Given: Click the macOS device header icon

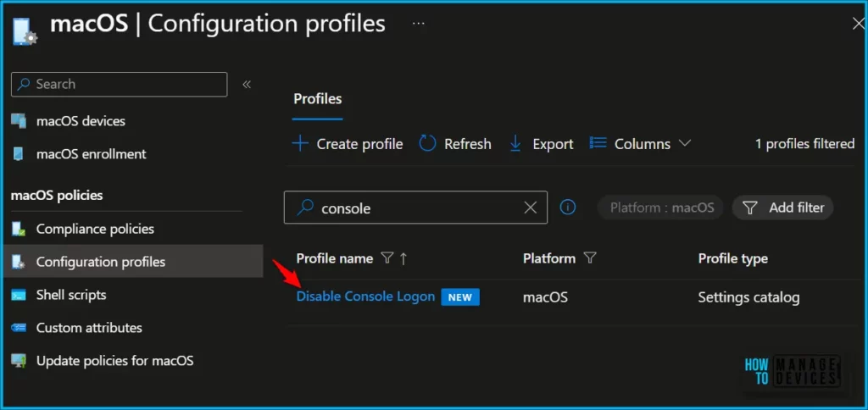Looking at the screenshot, I should click(x=23, y=30).
